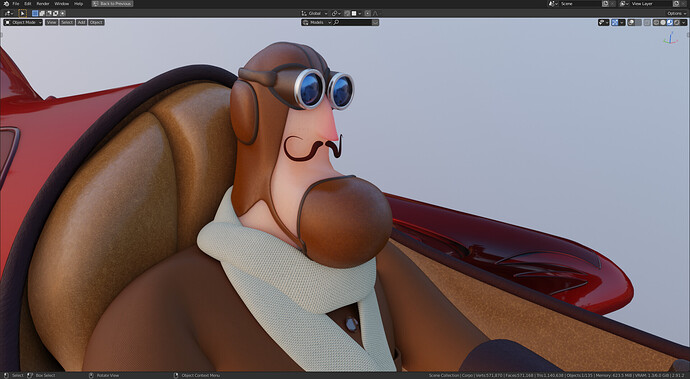This screenshot has height=379, width=690.
Task: Open the viewport Object menu
Action: click(96, 22)
